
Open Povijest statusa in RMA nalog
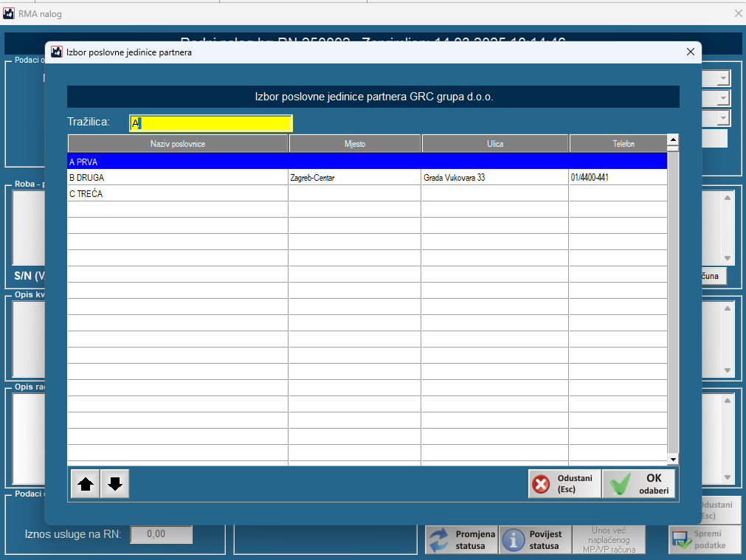pyautogui.click(x=535, y=539)
